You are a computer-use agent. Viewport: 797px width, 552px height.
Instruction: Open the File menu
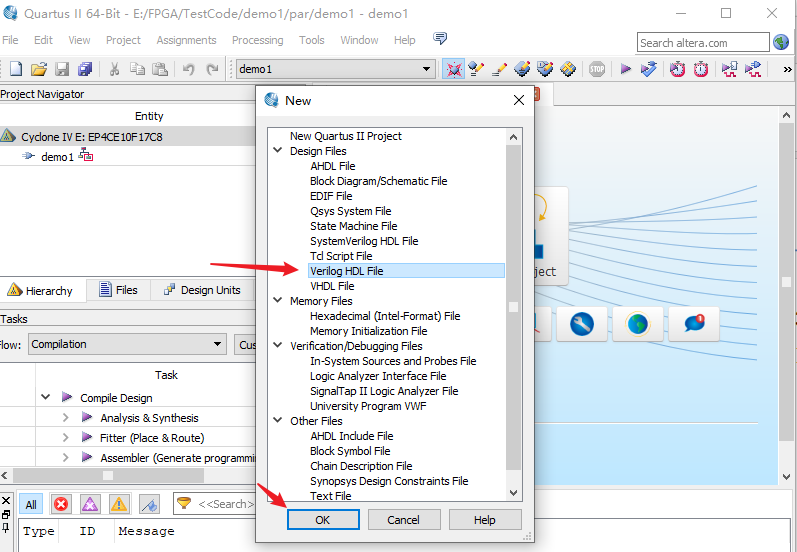click(10, 40)
